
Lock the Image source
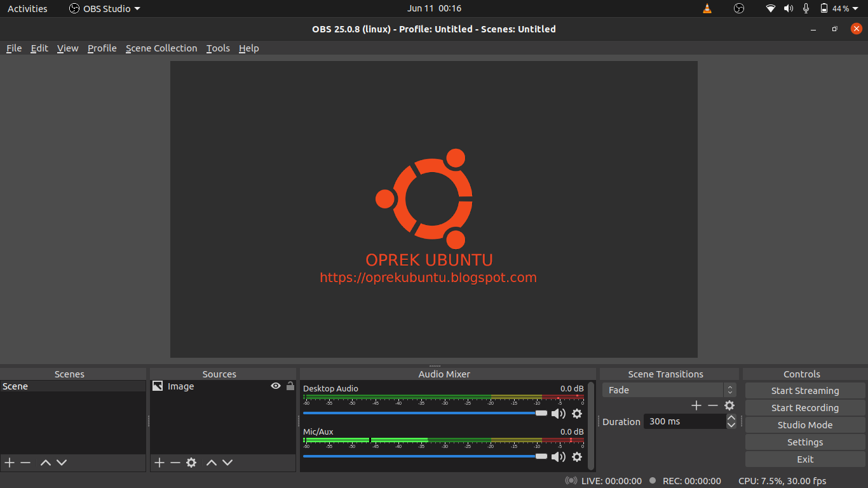pyautogui.click(x=290, y=386)
